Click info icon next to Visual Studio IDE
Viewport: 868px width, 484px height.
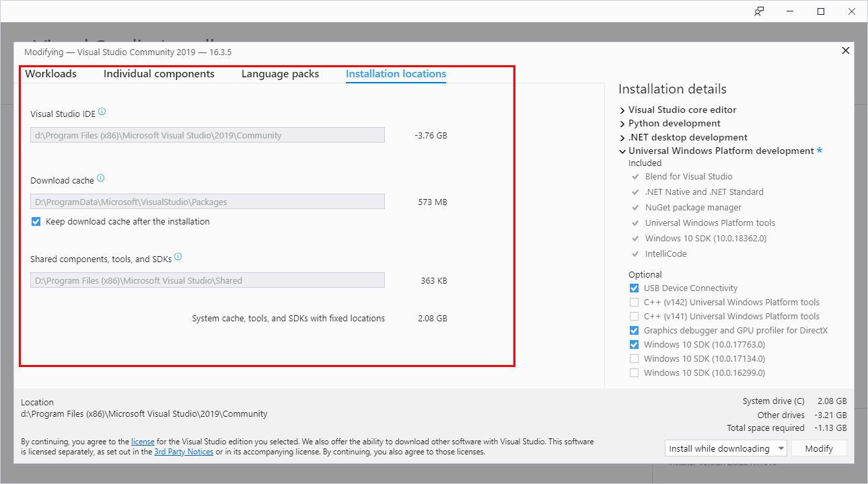[x=102, y=112]
